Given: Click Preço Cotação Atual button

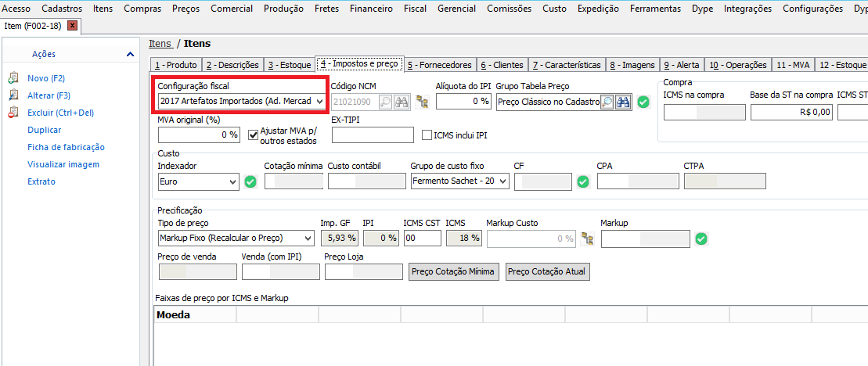Looking at the screenshot, I should pos(548,271).
